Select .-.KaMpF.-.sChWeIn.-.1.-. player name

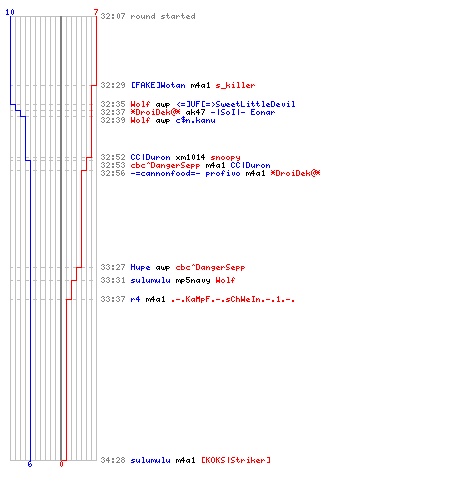pos(233,299)
